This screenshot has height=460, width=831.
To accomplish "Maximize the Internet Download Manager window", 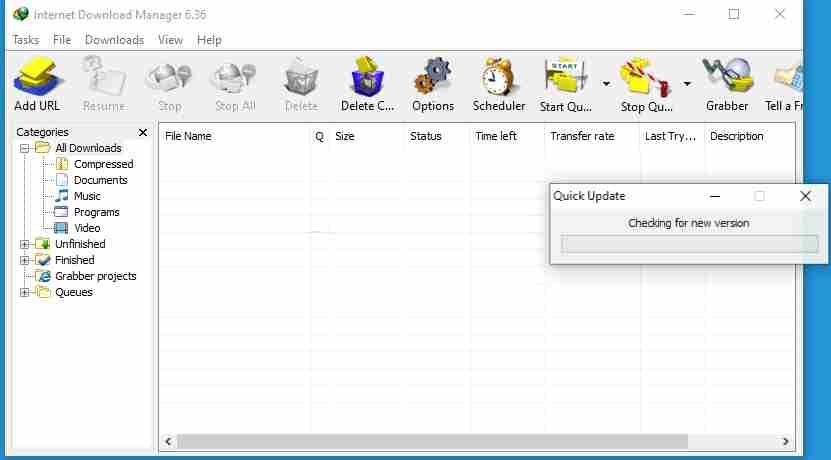I will pyautogui.click(x=734, y=14).
